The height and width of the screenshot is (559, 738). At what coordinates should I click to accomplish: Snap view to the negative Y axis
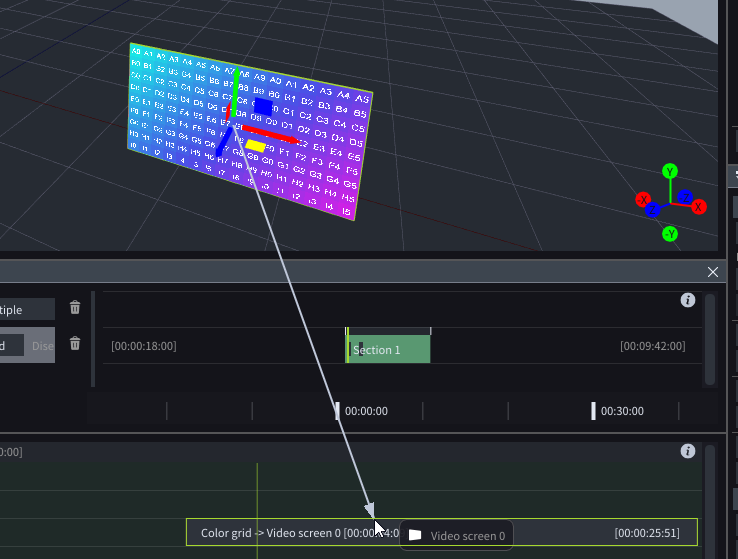pos(670,234)
